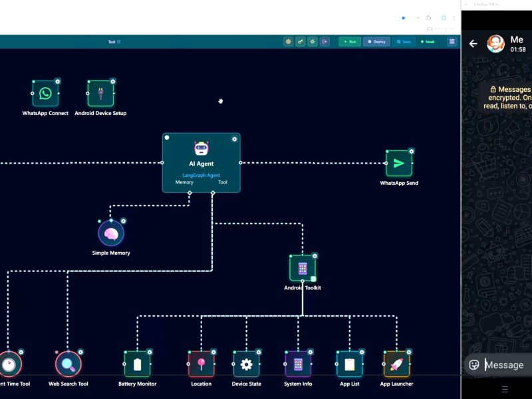Screen dimensions: 532x399
Task: Select the WhatsApp Send node
Action: point(398,164)
